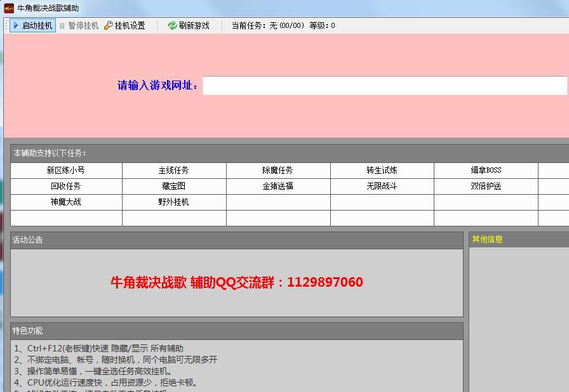Select the 缉拿BOSS task
569x392 pixels.
(486, 170)
